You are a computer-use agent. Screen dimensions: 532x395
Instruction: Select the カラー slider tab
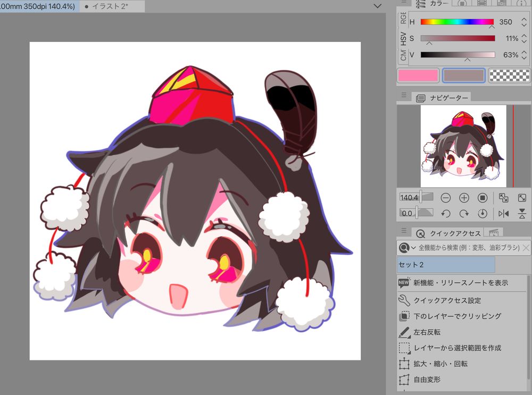[433, 3]
